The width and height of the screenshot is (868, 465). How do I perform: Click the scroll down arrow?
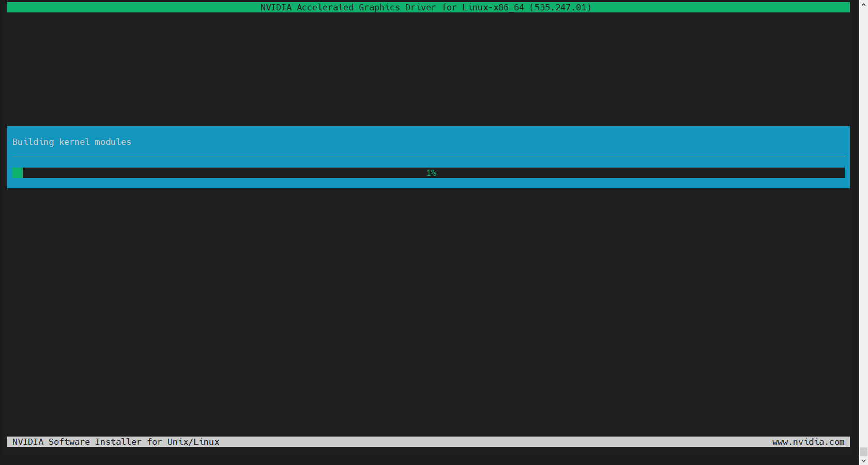(863, 461)
